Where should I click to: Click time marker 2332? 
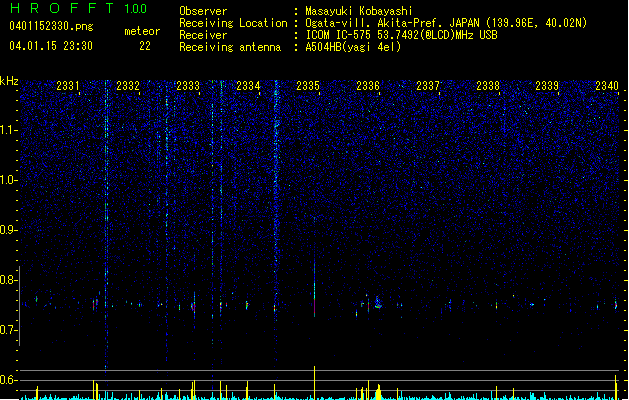pyautogui.click(x=128, y=86)
